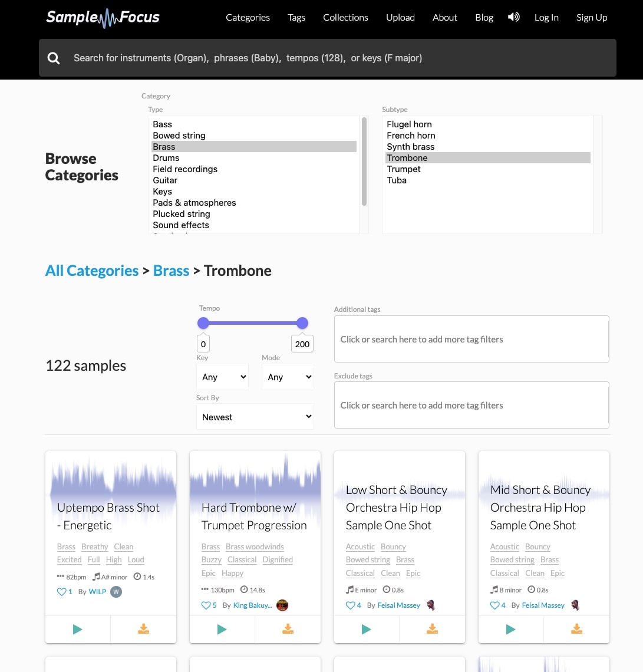643x672 pixels.
Task: Download the Hard Trombone w/ Trumpet Progression sample
Action: click(x=288, y=629)
